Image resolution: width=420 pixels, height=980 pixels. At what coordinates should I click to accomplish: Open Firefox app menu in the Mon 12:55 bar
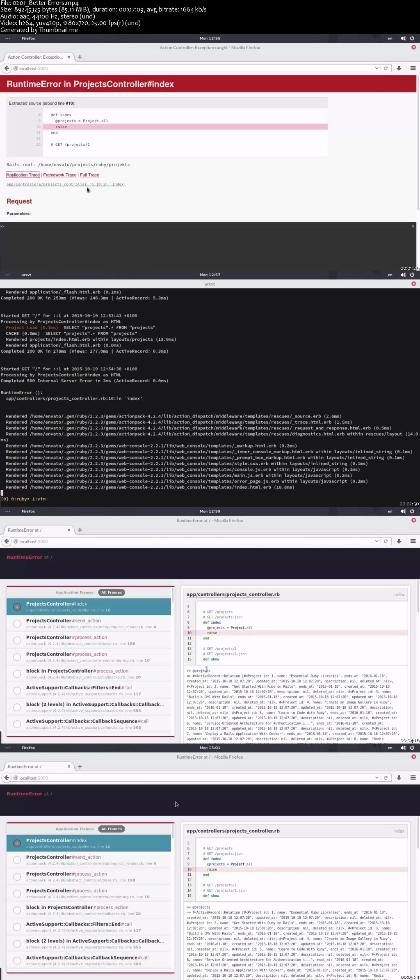pyautogui.click(x=28, y=38)
